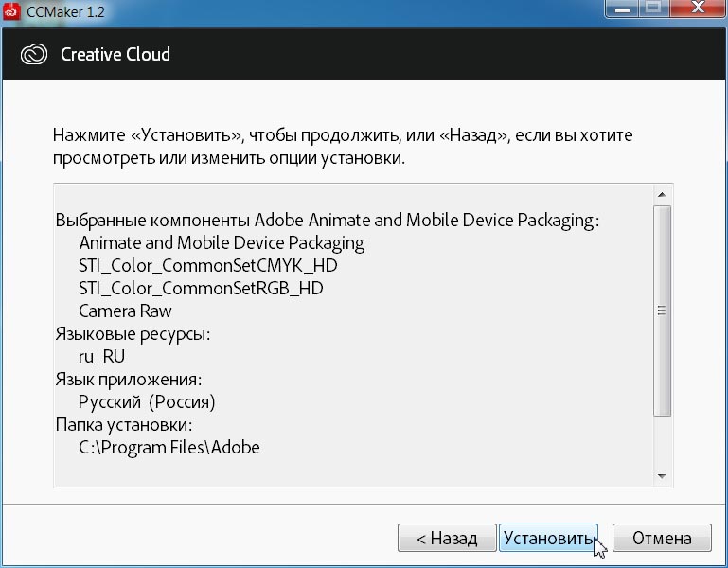Click the CCMaker title bar app icon
728x568 pixels.
click(x=11, y=10)
